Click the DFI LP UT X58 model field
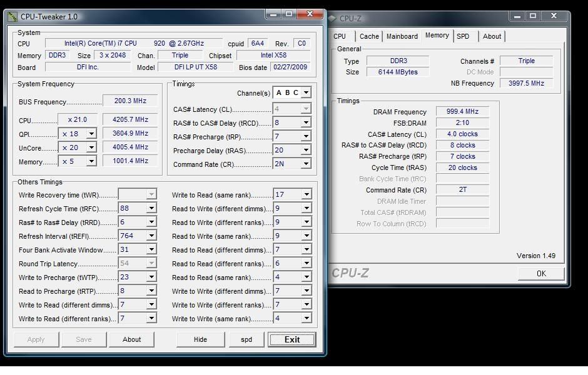Screen dimensions: 588x375 (x=196, y=67)
